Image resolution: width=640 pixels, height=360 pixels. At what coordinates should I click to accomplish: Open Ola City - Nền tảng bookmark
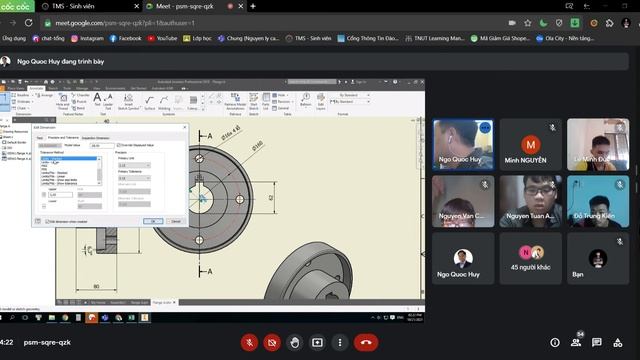click(x=565, y=38)
